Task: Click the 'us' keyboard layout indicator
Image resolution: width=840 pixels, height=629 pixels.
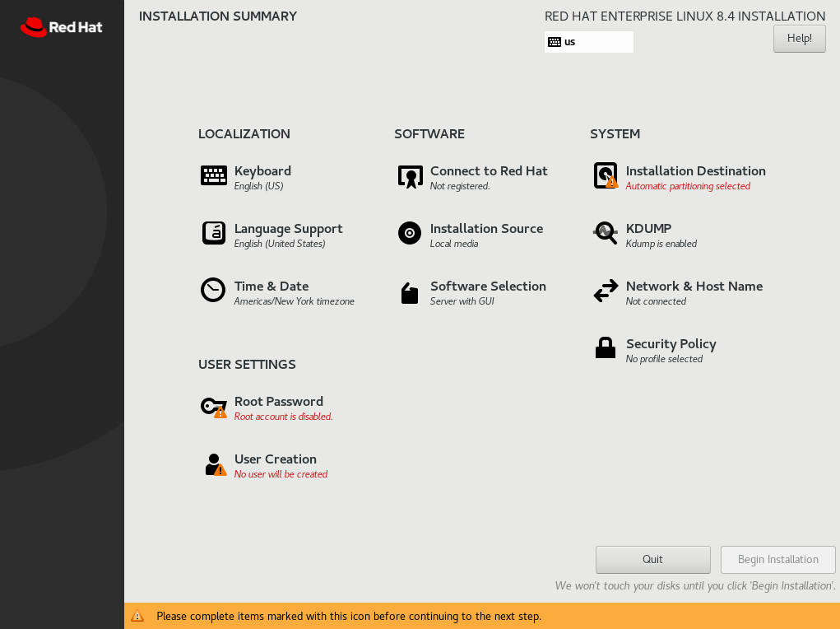Action: [588, 42]
